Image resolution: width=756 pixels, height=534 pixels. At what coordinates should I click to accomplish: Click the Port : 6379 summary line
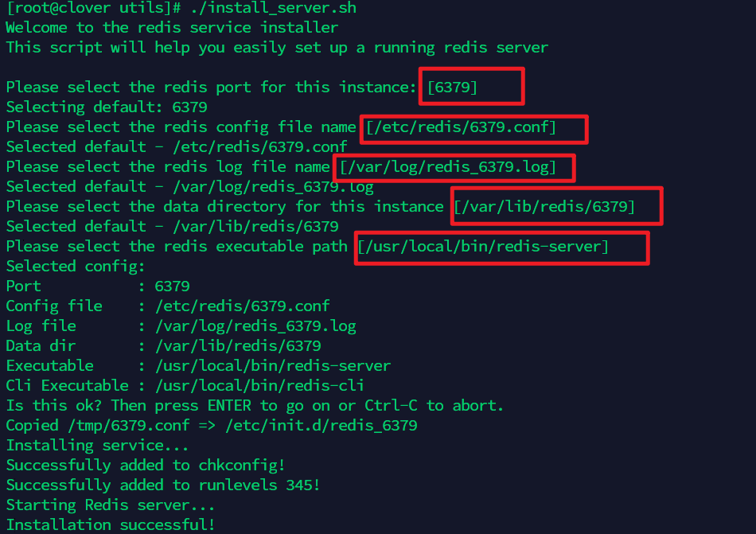98,286
